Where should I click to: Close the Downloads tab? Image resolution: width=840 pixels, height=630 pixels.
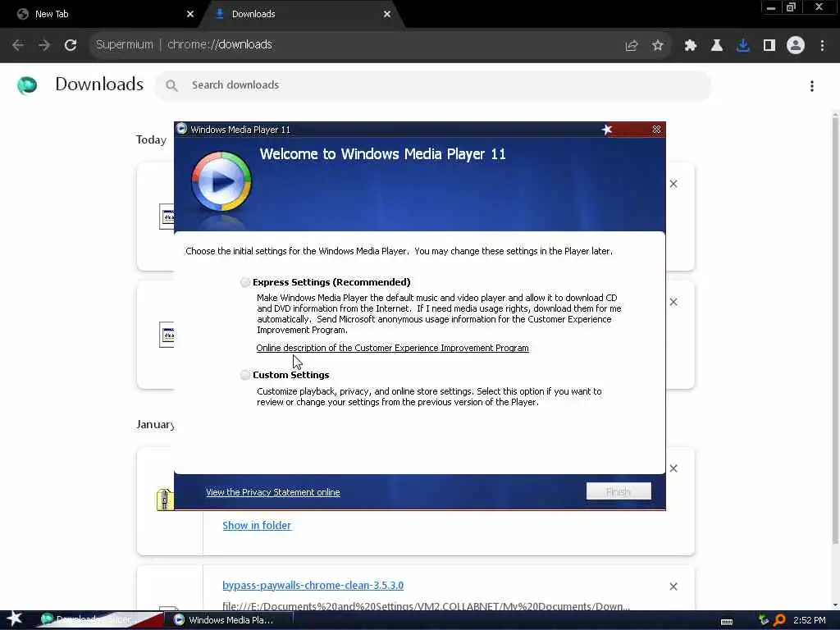387,14
